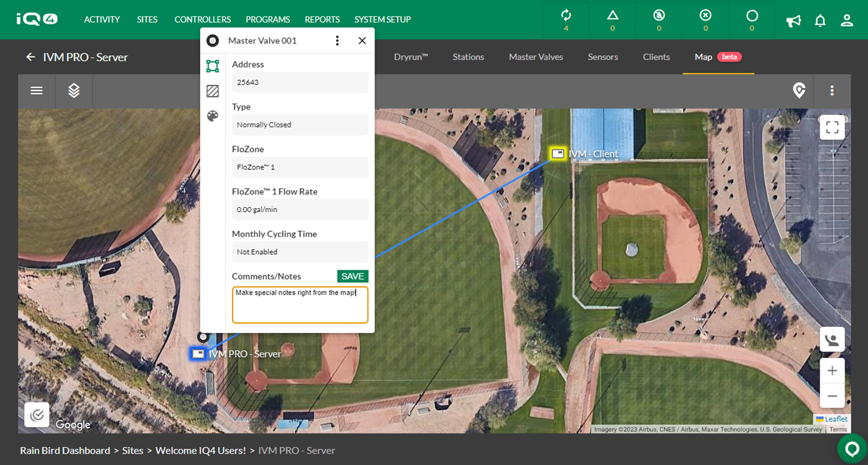This screenshot has height=465, width=868.
Task: Open Welcome IQ4 Users! breadcrumb
Action: tap(200, 451)
